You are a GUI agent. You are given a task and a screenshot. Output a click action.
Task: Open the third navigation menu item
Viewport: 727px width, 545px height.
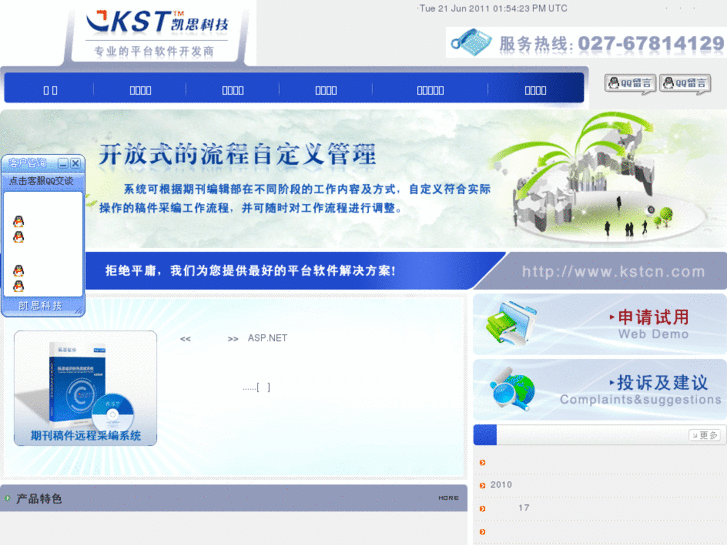pos(233,90)
